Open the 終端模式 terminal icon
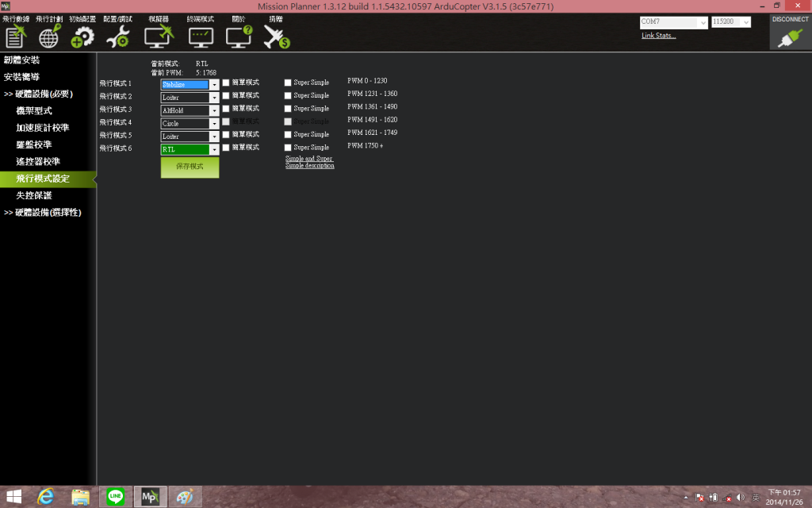 click(201, 37)
